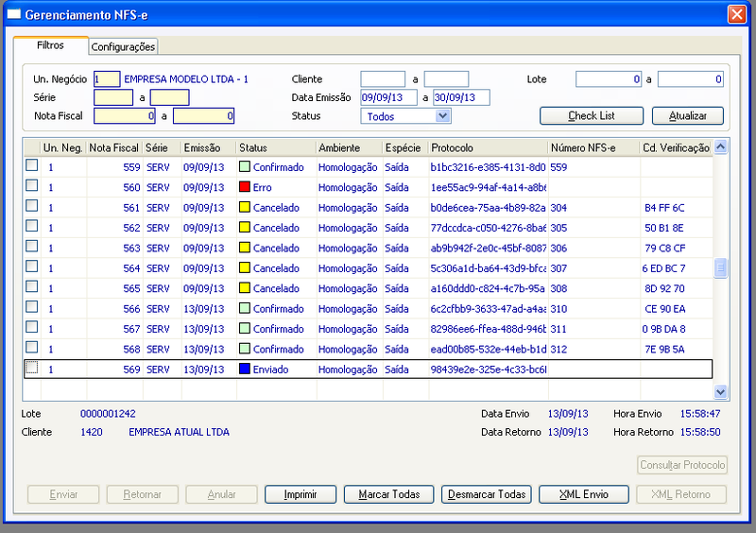Click the Enviado status text of note 569
The image size is (756, 533).
point(270,370)
